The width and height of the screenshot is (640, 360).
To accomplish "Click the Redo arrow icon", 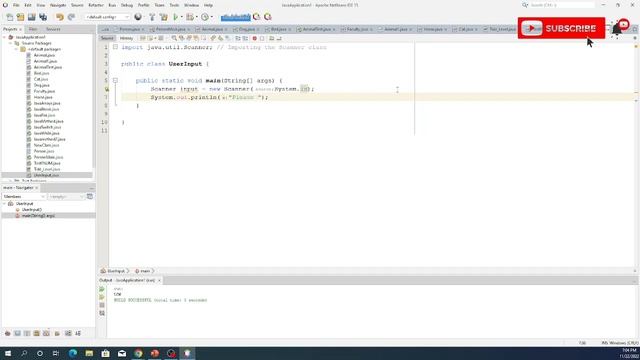I will tap(71, 17).
